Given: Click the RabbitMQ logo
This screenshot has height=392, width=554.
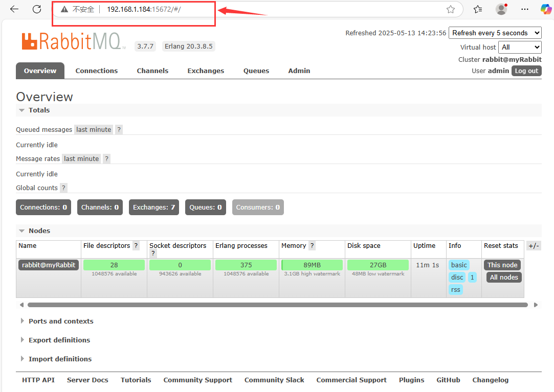Looking at the screenshot, I should tap(73, 41).
